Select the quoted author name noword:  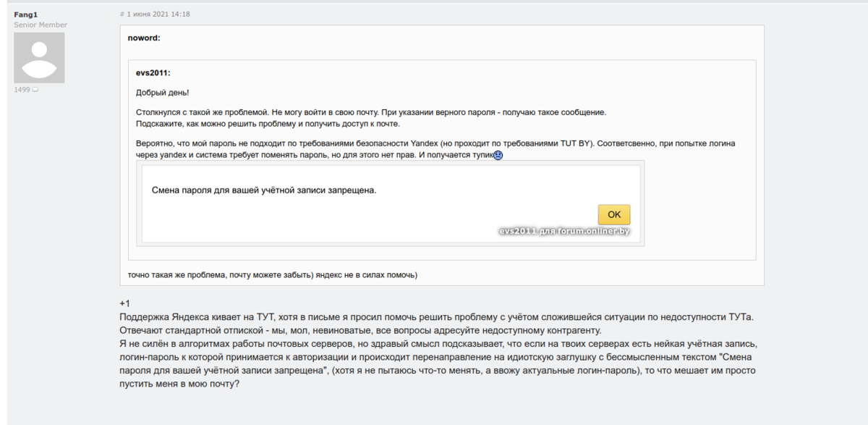point(144,38)
